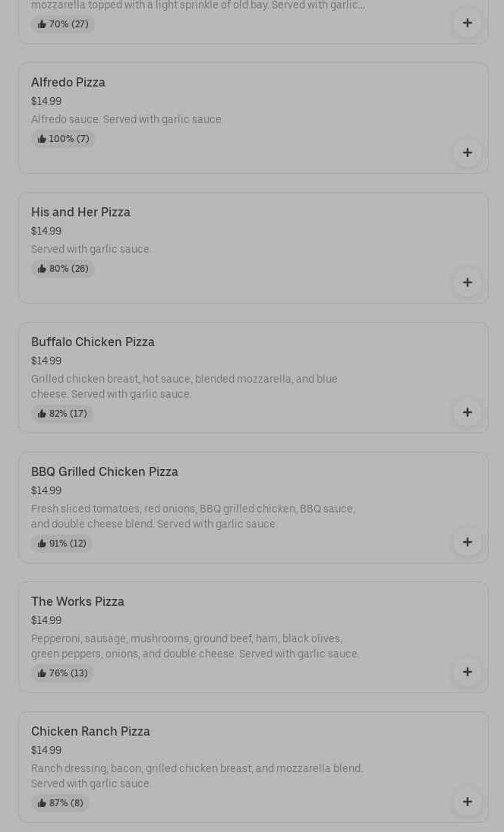Click the topmost plus add button
This screenshot has width=504, height=832.
click(467, 23)
